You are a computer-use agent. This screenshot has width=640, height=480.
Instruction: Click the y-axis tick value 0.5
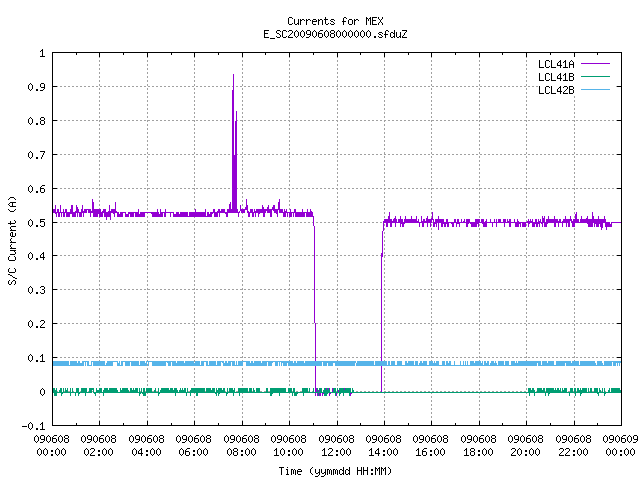36,222
